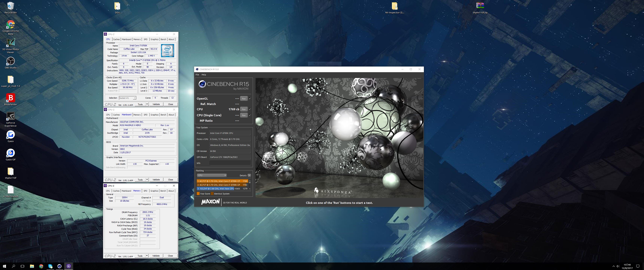Open the volume control in system tray
The height and width of the screenshot is (270, 644).
(618, 266)
